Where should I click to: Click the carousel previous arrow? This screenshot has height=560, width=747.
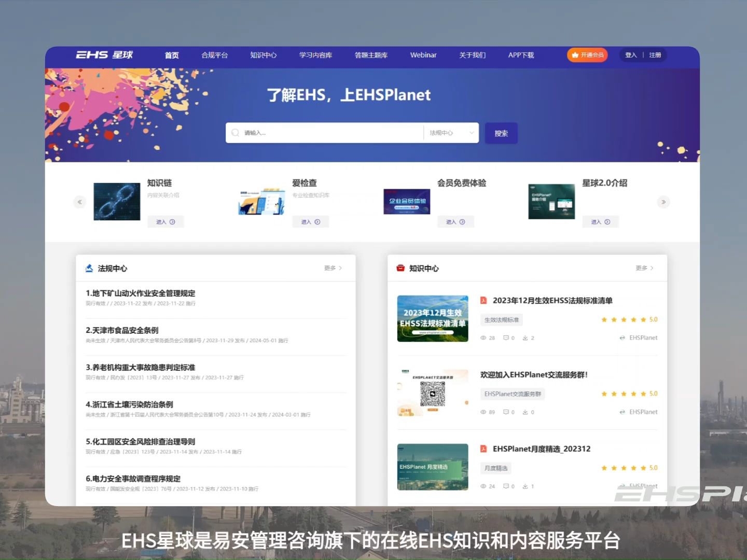80,202
